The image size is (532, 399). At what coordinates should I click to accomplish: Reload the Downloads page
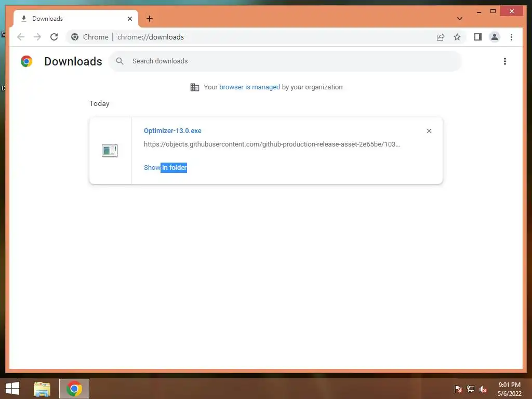54,37
